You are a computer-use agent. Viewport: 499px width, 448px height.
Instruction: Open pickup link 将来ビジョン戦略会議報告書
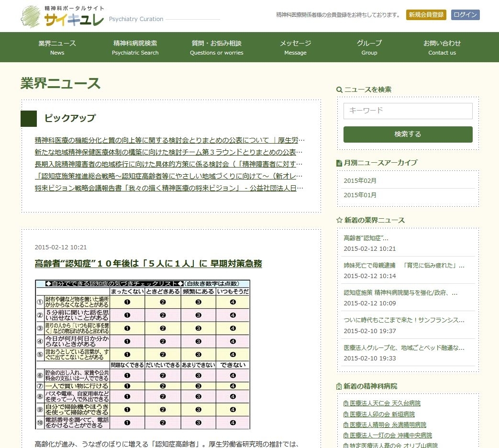(x=169, y=188)
